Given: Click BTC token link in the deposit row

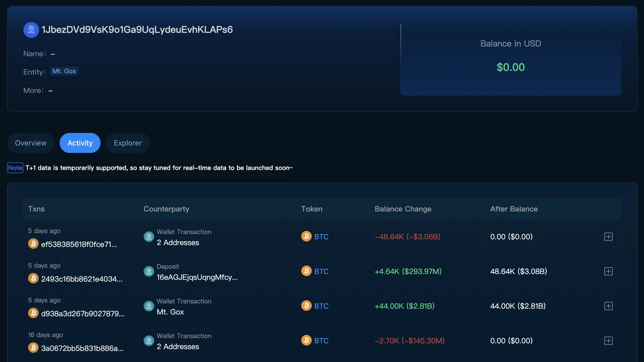Looking at the screenshot, I should pyautogui.click(x=321, y=271).
